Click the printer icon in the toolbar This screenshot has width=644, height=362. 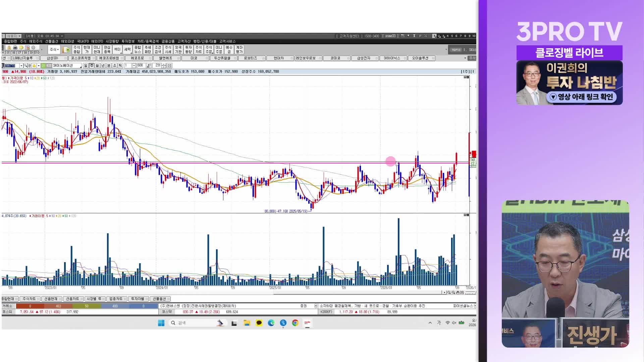click(x=15, y=48)
